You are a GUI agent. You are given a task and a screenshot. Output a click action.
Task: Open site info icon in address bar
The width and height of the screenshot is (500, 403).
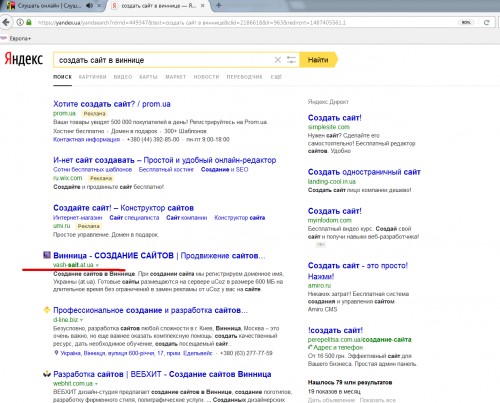pos(20,22)
